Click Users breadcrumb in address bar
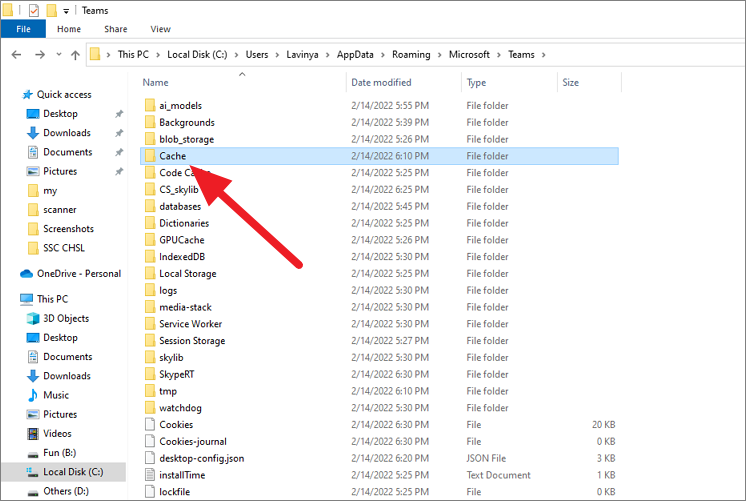This screenshot has width=746, height=501. tap(257, 55)
